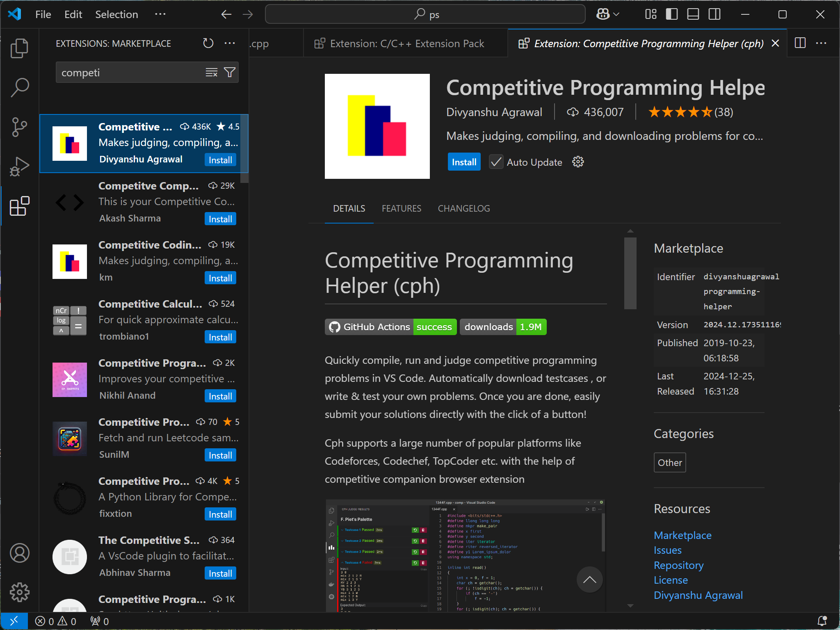Go back in navigation history
This screenshot has height=630, width=840.
226,15
